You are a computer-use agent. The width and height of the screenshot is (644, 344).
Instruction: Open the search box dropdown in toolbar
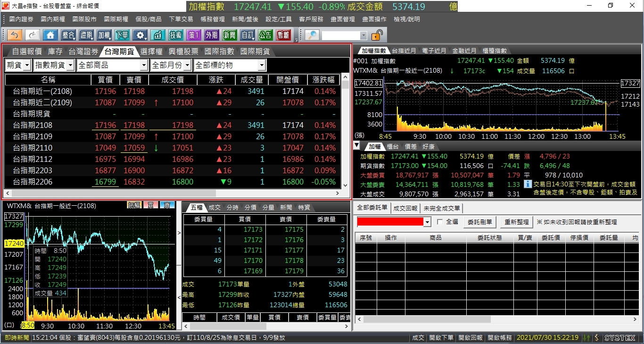point(363,36)
